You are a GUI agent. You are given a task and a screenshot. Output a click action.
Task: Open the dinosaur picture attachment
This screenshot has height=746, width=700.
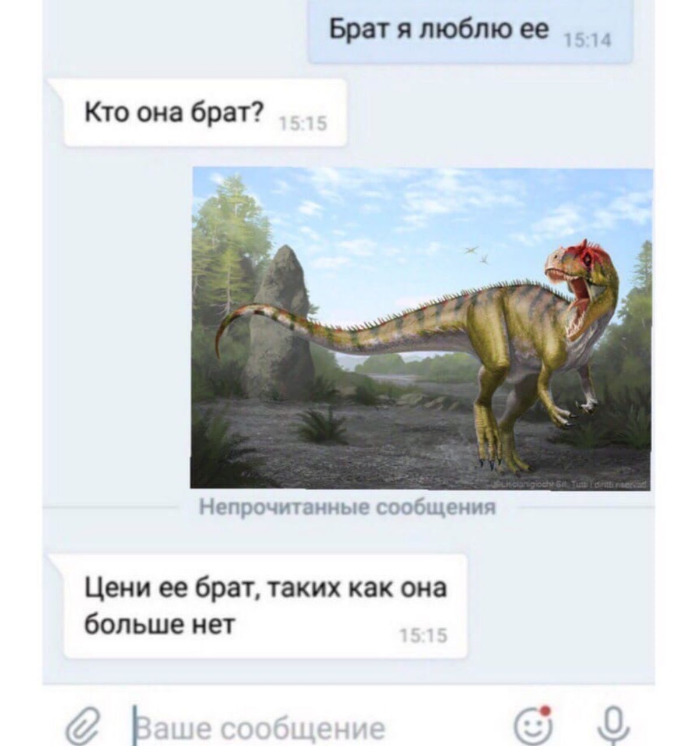point(421,328)
